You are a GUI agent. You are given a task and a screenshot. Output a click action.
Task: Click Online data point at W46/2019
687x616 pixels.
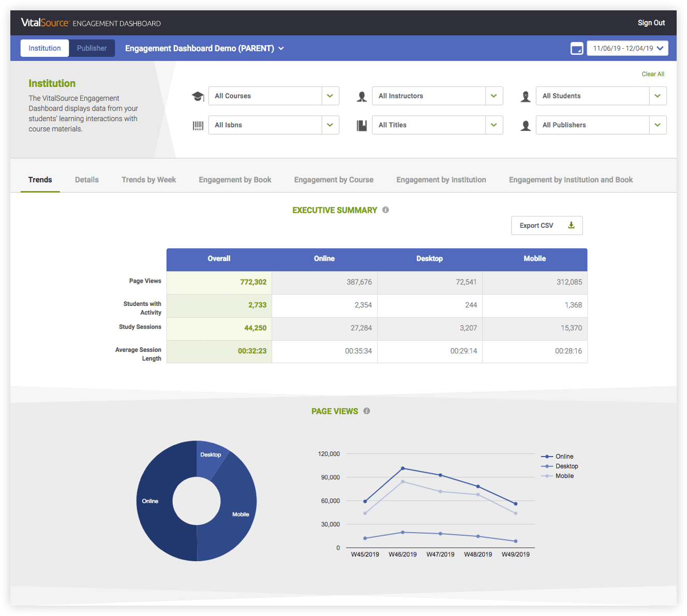403,468
